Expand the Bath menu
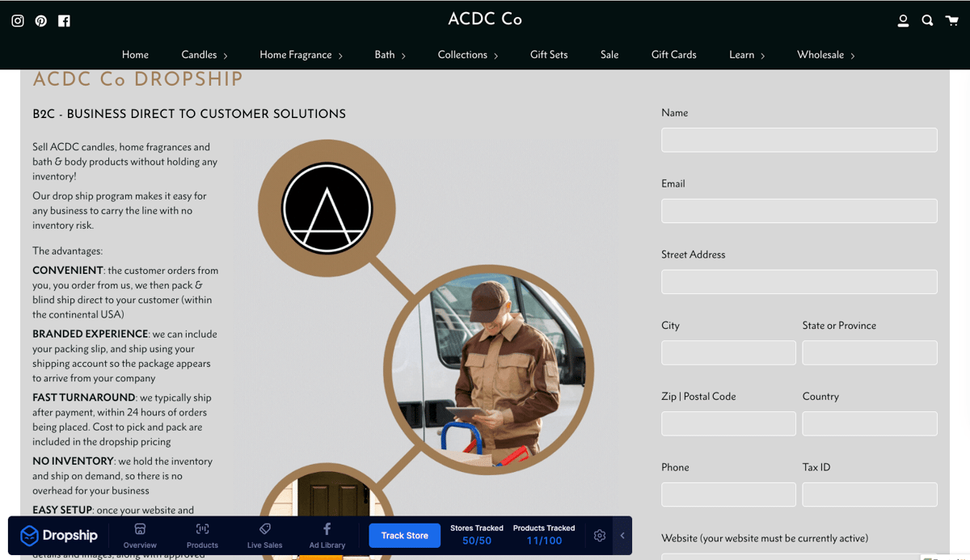 click(x=390, y=55)
